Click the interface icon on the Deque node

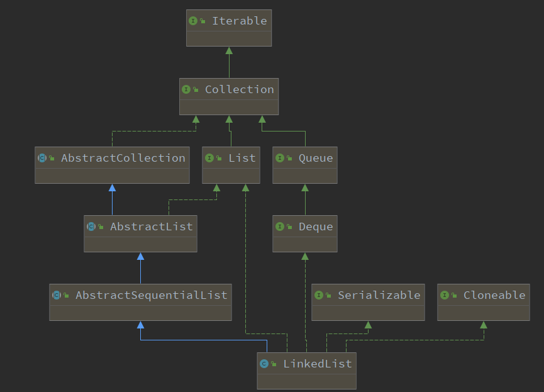280,227
